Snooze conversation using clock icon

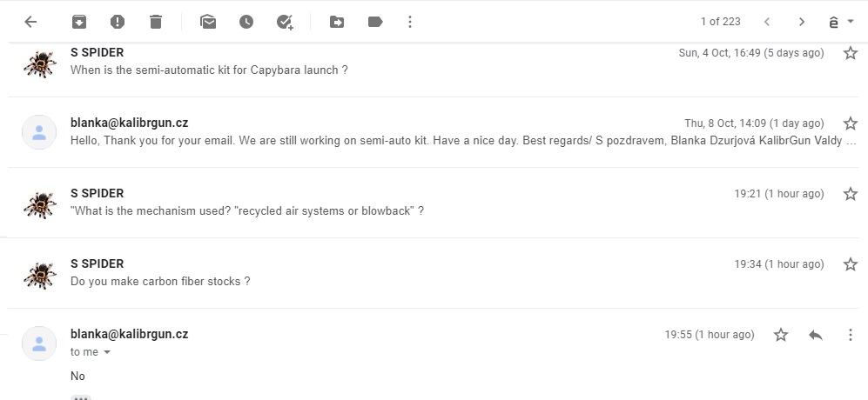click(246, 22)
